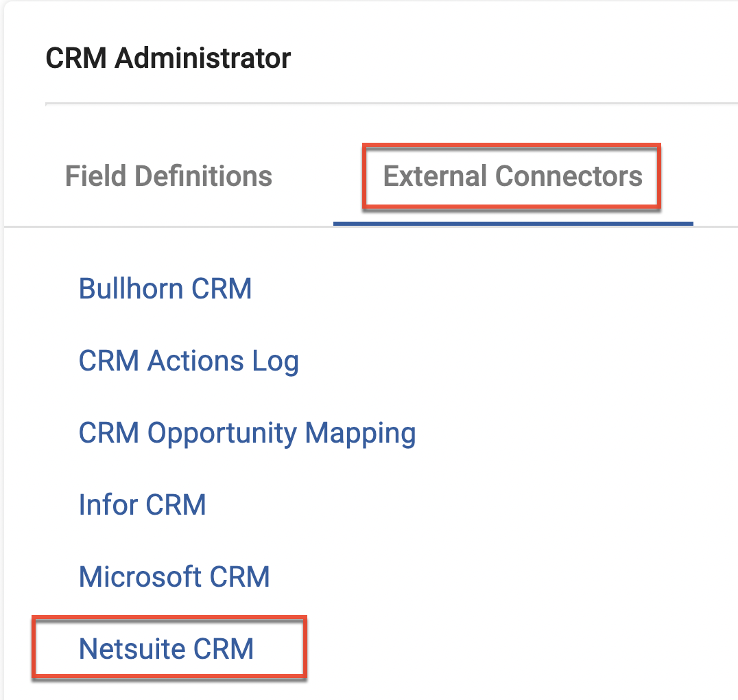Go to Netsuite CRM settings
This screenshot has width=738, height=700.
point(167,649)
